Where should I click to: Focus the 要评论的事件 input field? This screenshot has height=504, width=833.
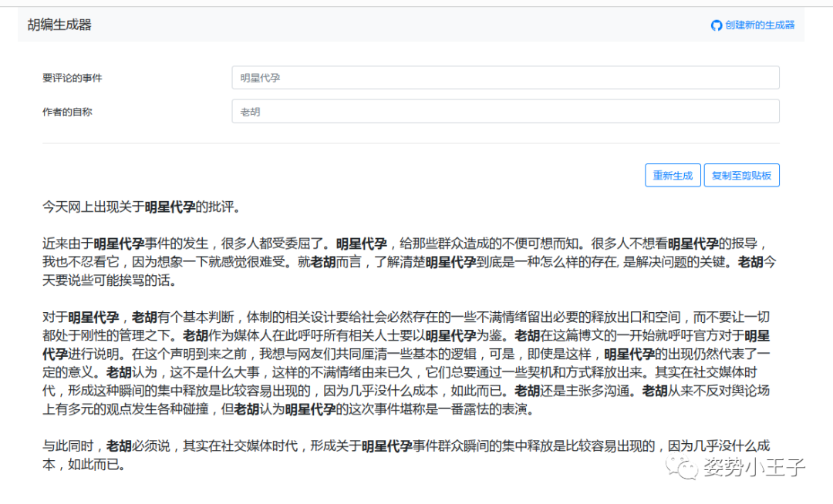[x=505, y=78]
